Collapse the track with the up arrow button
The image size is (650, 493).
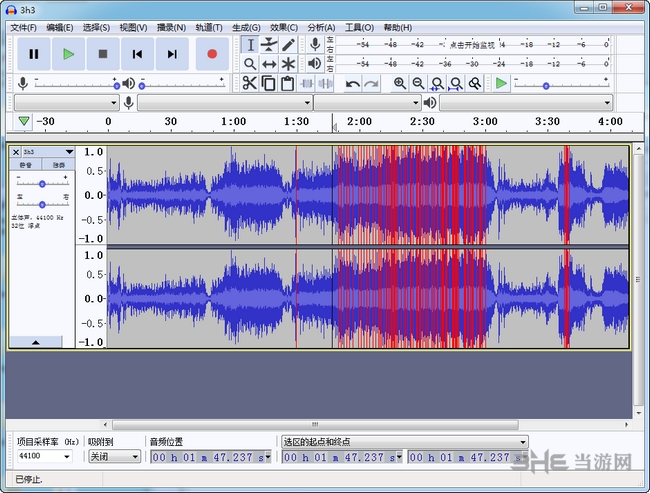pos(36,342)
